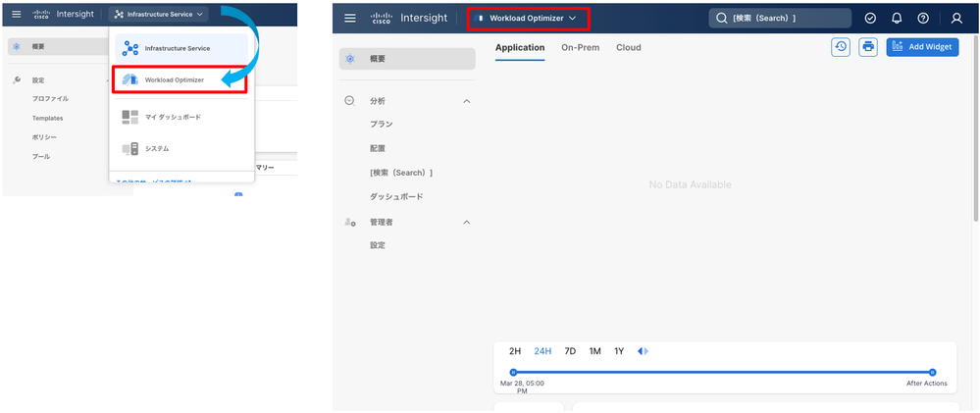Select the 1Y time range

tap(619, 351)
